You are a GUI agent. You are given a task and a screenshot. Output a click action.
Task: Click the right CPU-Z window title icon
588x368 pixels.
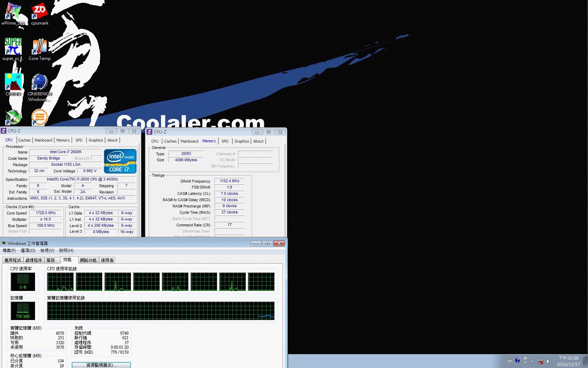click(149, 132)
